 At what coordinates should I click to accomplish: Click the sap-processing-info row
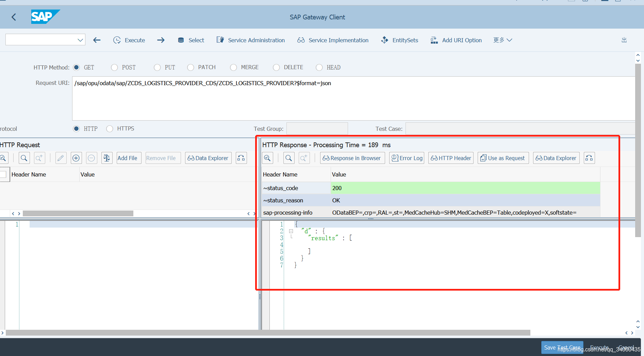tap(431, 213)
